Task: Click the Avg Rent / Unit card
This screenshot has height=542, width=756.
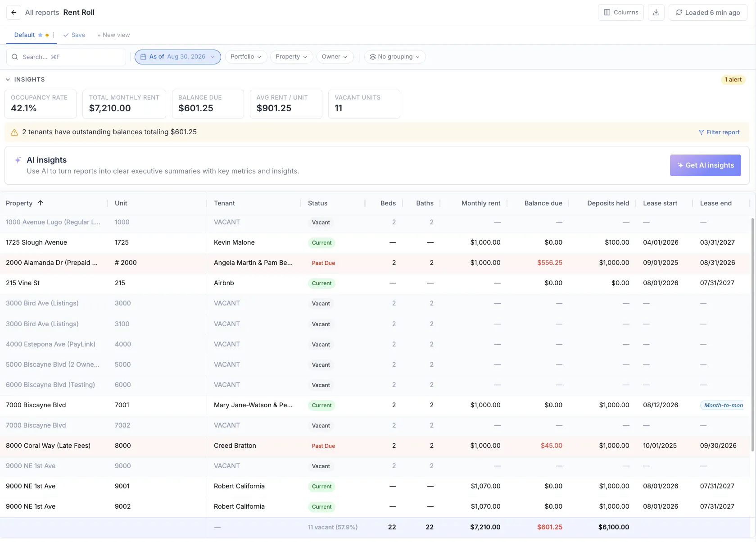Action: 286,104
